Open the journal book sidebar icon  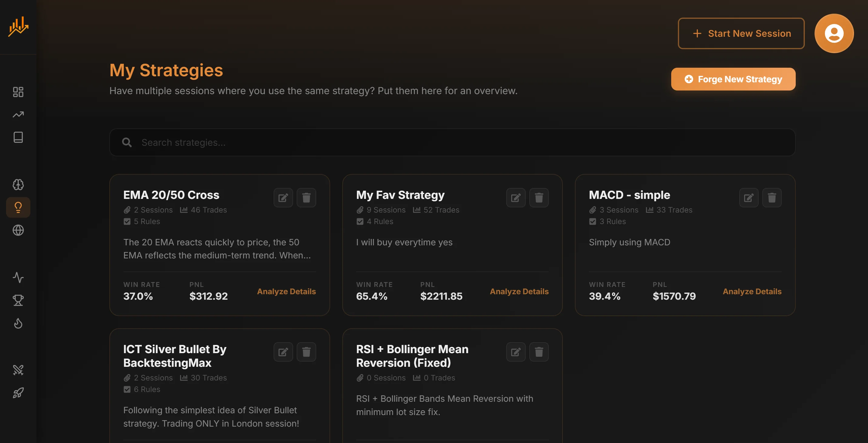(18, 137)
